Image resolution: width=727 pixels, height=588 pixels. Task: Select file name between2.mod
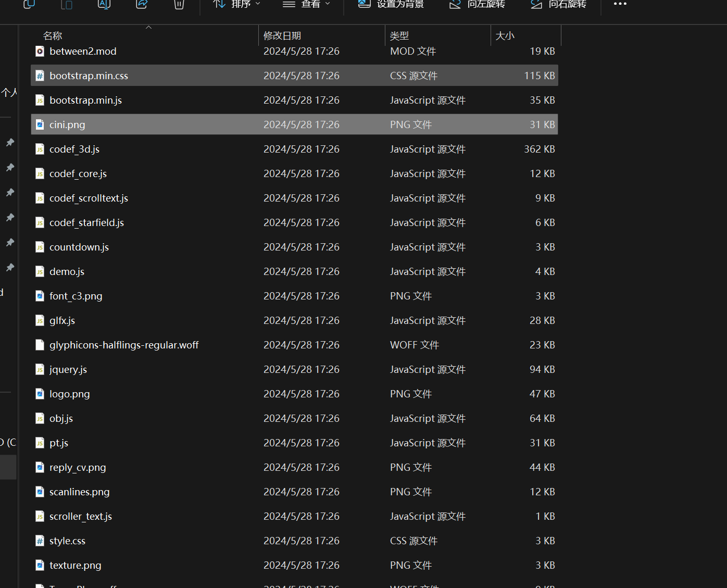83,51
